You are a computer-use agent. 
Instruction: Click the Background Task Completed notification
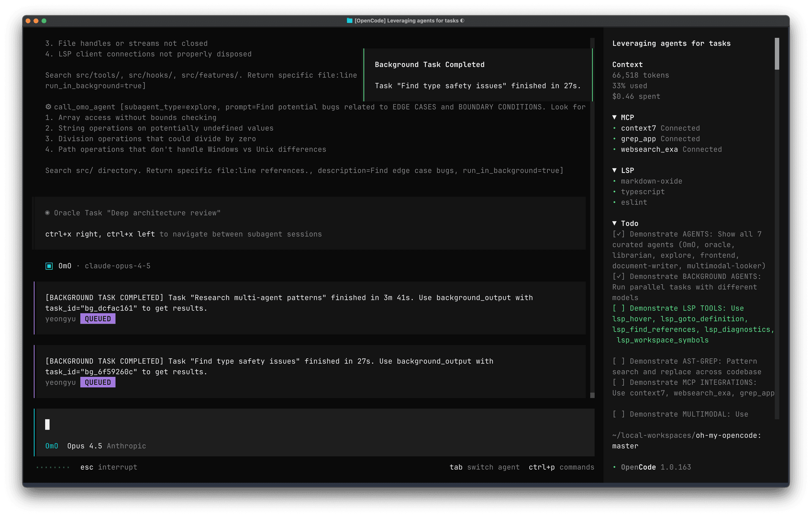coord(478,75)
